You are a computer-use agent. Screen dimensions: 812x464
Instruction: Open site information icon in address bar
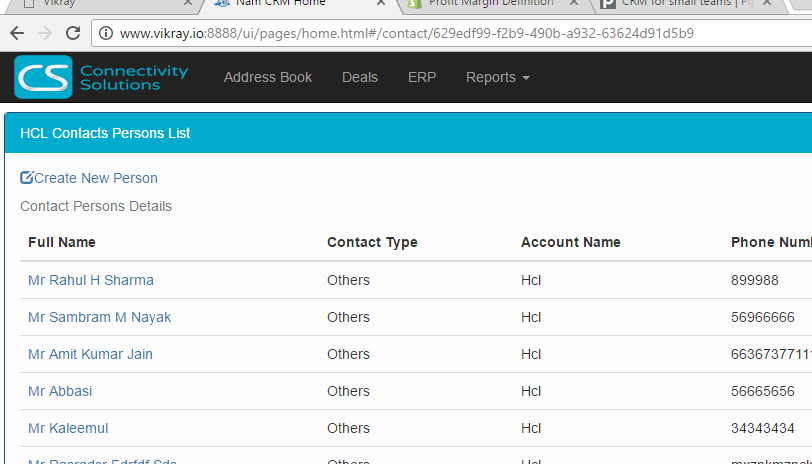tap(106, 33)
